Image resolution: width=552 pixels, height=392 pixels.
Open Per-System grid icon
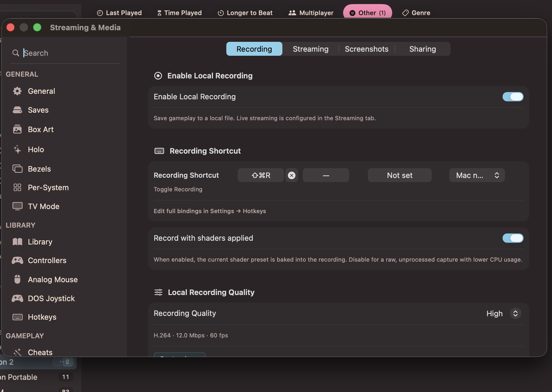click(x=17, y=188)
